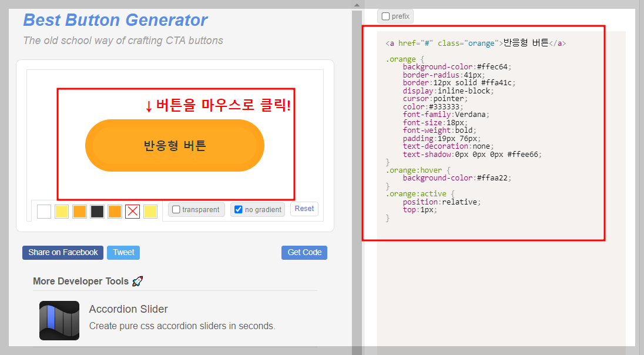Select the first orange color swatch
The image size is (644, 355).
(79, 211)
